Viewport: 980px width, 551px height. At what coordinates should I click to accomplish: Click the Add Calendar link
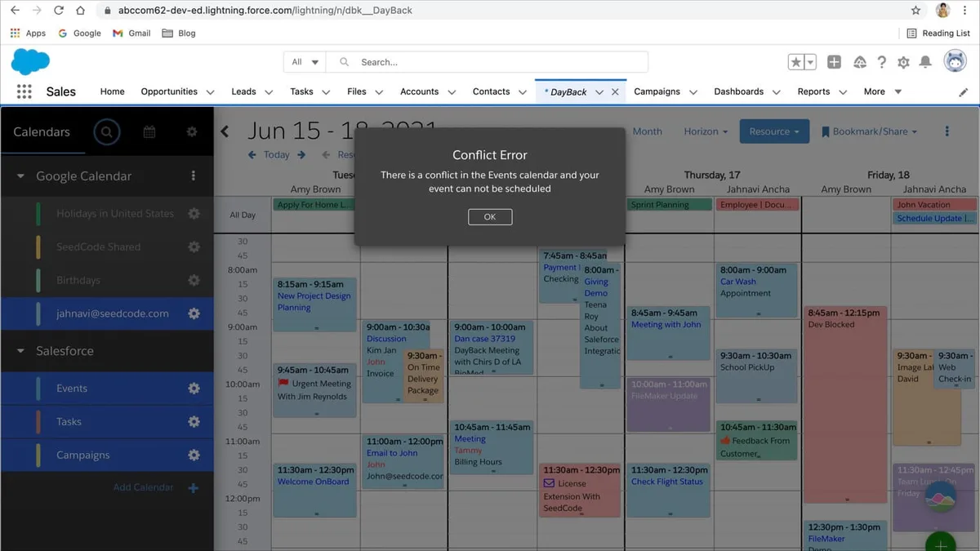[x=144, y=487]
